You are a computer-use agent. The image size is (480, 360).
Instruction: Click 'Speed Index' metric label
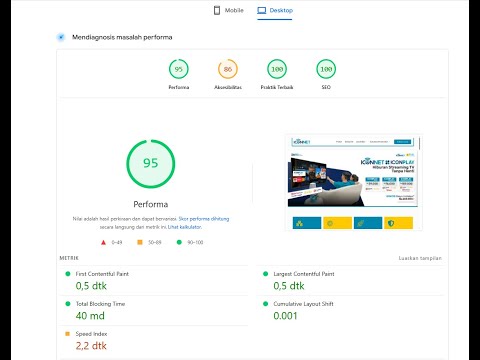(91, 334)
